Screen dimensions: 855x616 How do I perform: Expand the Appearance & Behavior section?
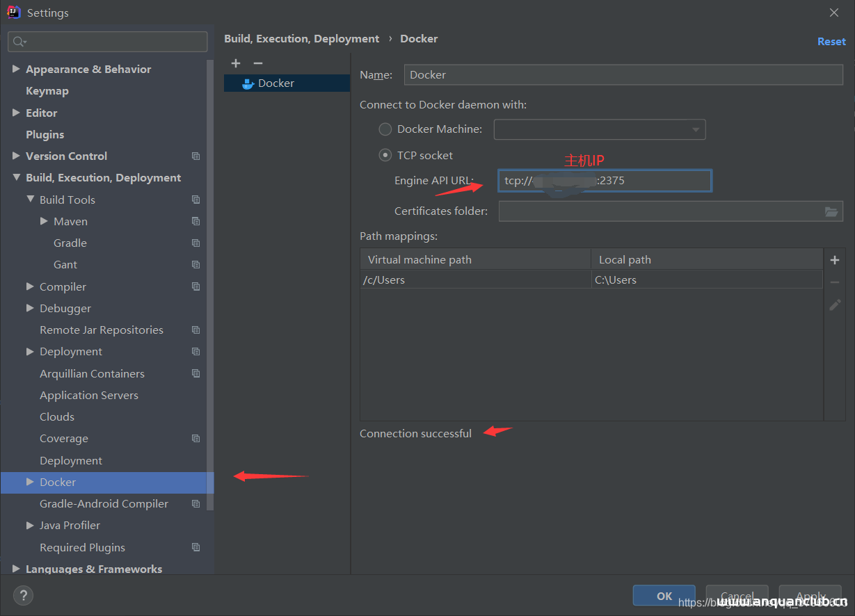click(x=16, y=70)
